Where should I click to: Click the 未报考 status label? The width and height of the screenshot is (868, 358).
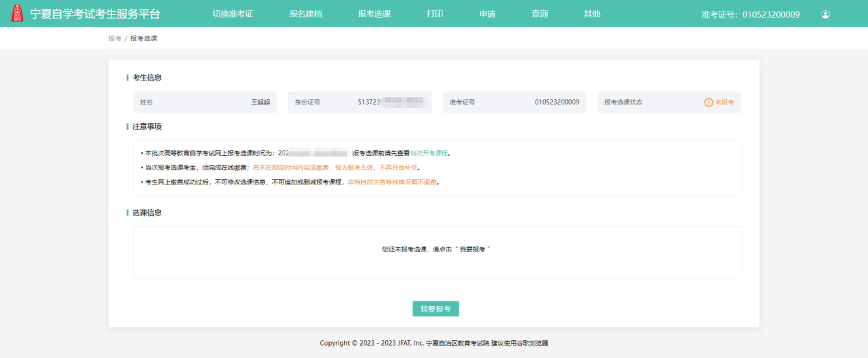point(724,102)
